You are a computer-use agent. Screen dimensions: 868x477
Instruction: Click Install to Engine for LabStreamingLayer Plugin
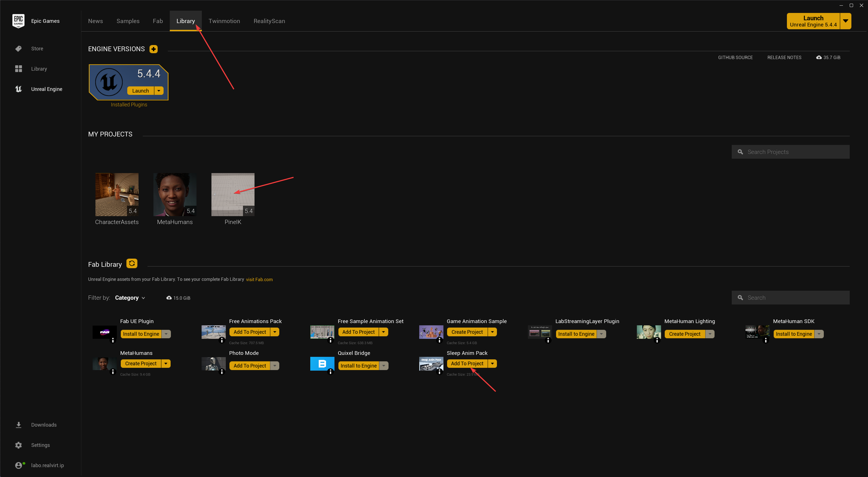click(x=576, y=334)
